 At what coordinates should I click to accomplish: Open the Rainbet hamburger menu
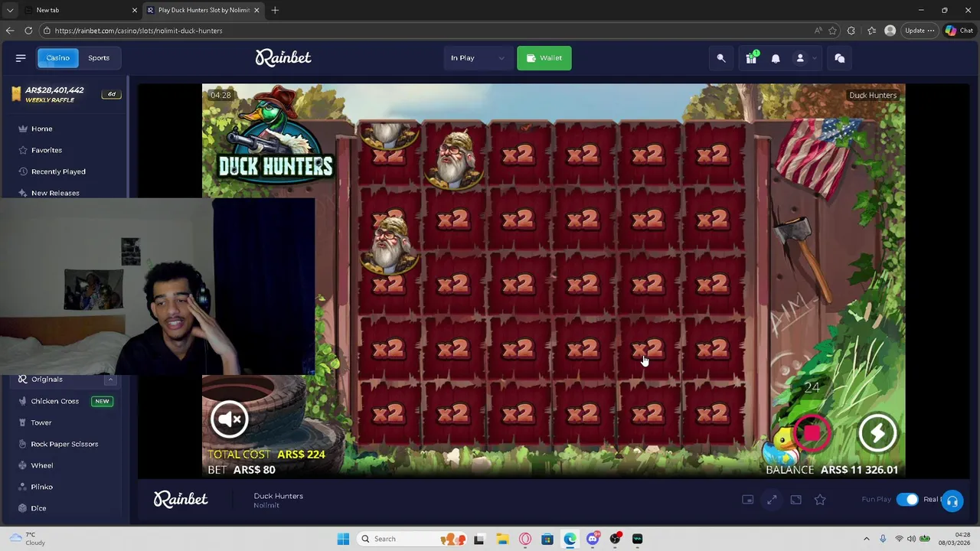coord(21,57)
